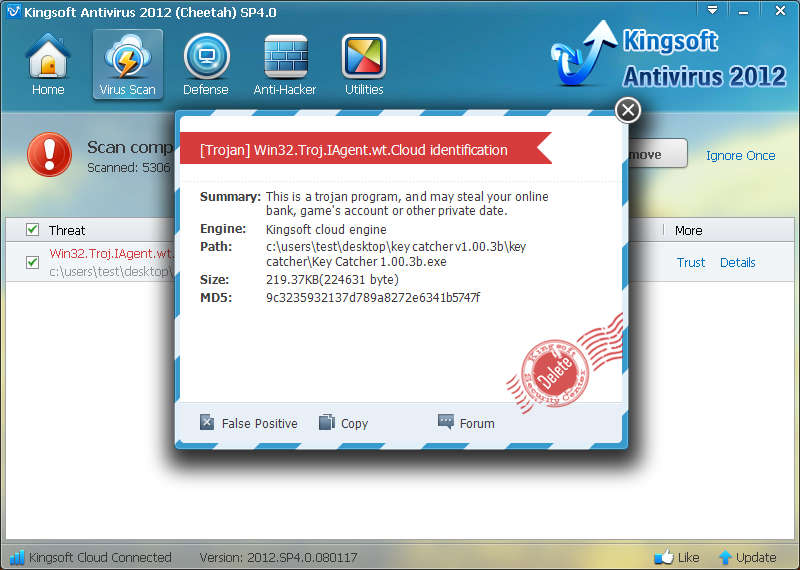The image size is (800, 570).
Task: Uncheck the Win32.Troj.IAgent threat checkbox
Action: tap(32, 262)
